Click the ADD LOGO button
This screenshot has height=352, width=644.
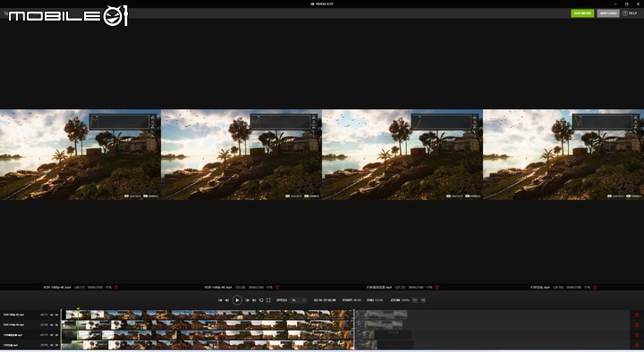tap(608, 13)
